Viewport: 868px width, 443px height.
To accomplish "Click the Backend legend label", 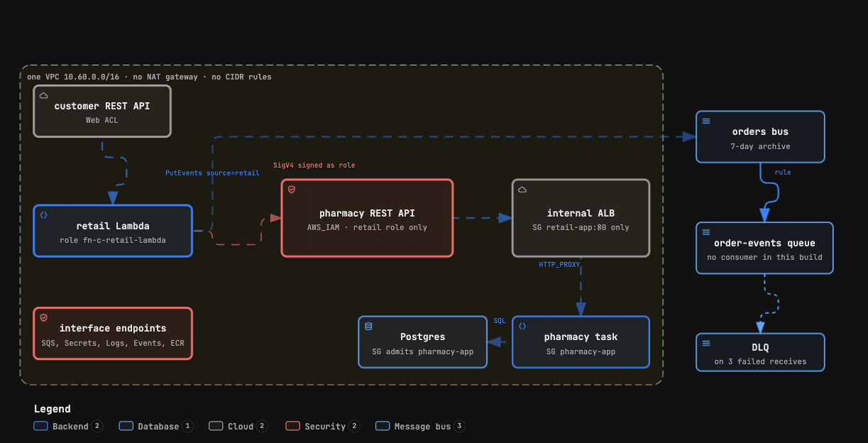I will [x=70, y=427].
